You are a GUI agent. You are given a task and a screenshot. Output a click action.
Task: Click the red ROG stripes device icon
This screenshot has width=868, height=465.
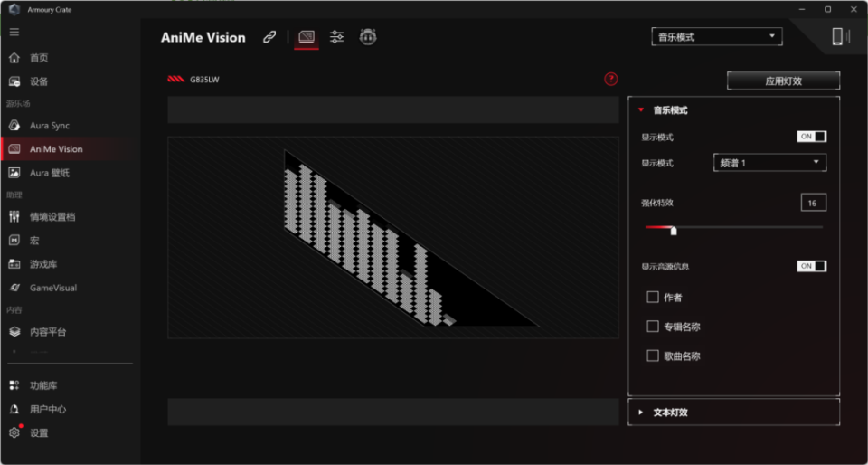176,80
